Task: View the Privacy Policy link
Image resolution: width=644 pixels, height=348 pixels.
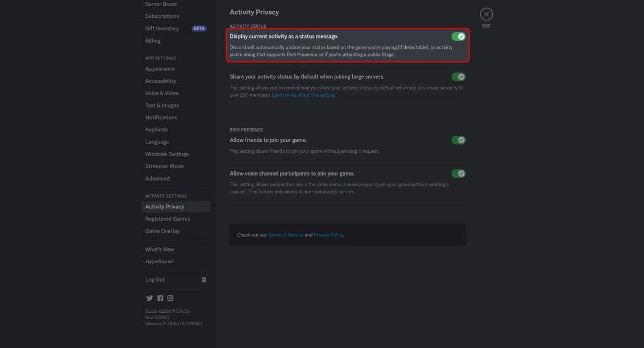Action: point(328,234)
